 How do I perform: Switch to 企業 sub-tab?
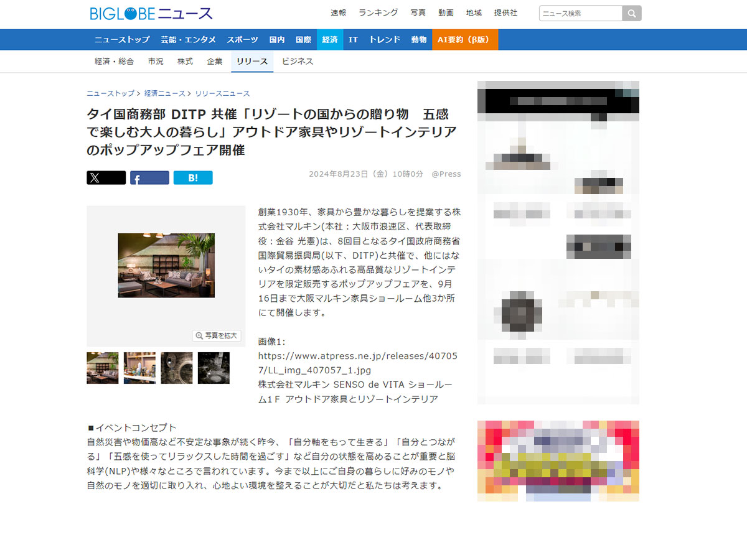[x=215, y=62]
